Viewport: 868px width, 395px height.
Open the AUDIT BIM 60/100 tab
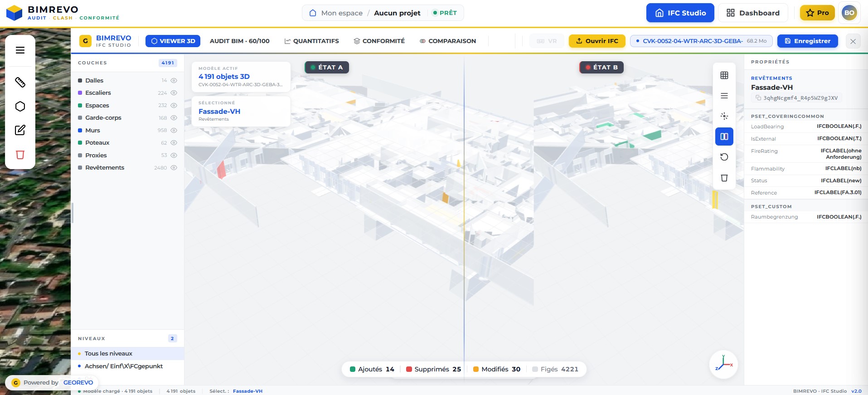pos(239,41)
